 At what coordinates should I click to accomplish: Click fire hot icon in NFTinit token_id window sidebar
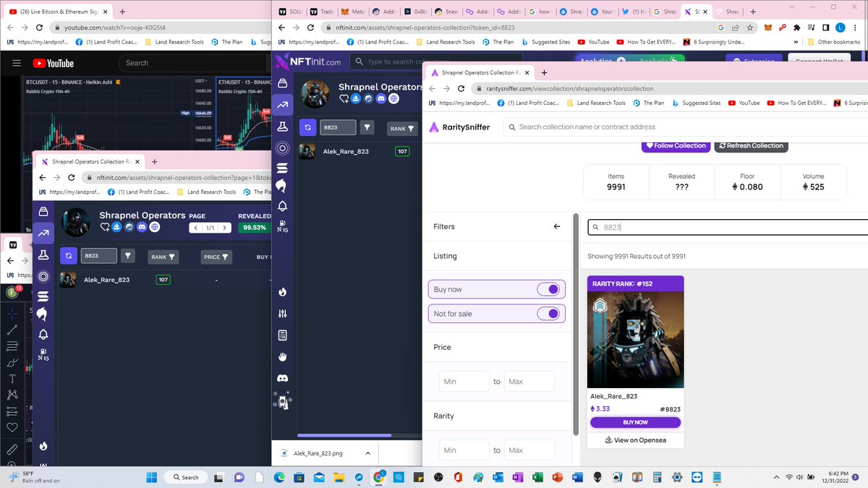pyautogui.click(x=282, y=292)
